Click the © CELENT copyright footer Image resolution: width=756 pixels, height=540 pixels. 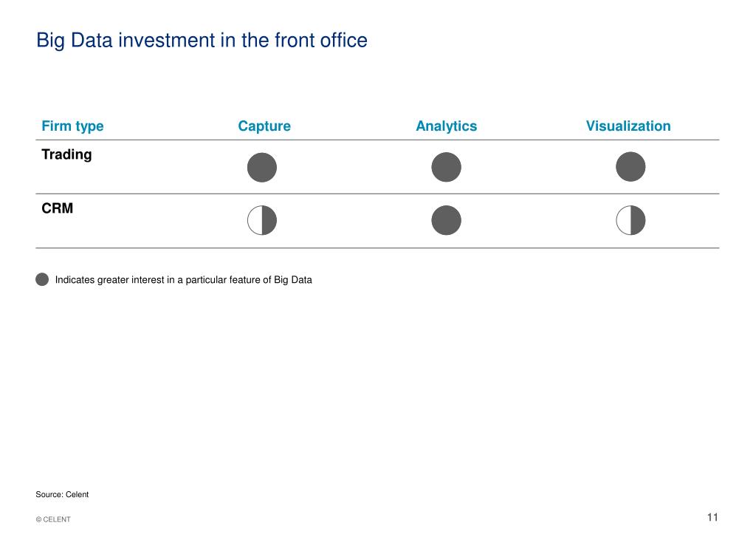coord(53,519)
